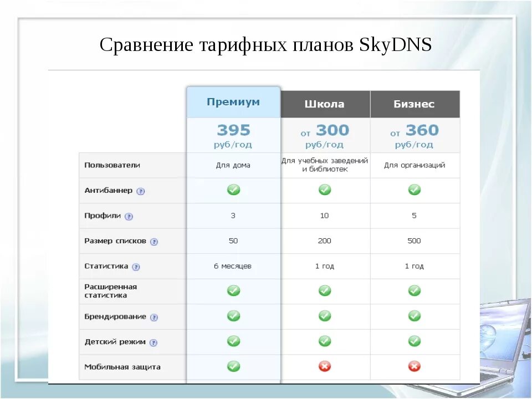532x399 pixels.
Task: Click 1 год statistics cell under Бизнес
Action: click(x=415, y=266)
